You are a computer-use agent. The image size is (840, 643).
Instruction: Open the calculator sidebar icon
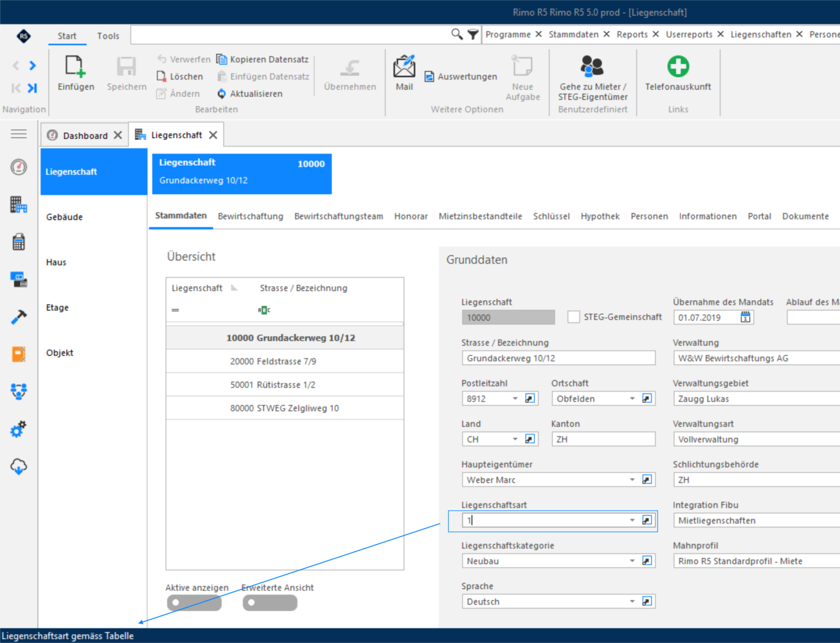pos(19,242)
